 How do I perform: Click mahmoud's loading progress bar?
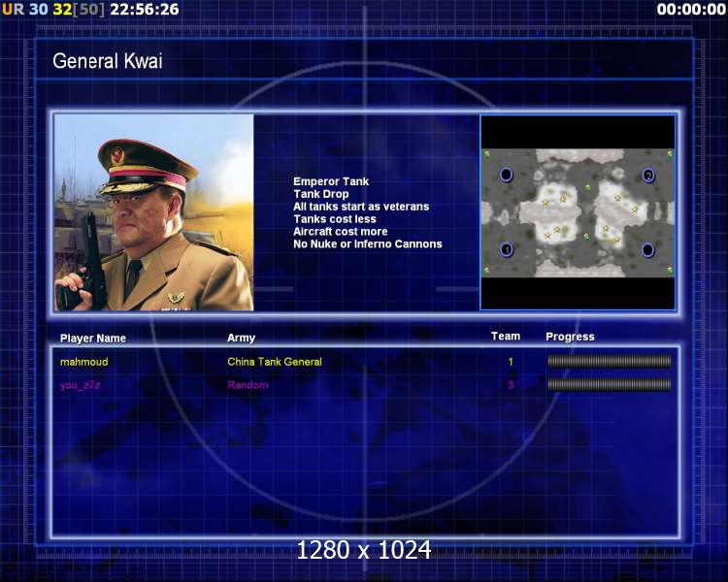610,361
